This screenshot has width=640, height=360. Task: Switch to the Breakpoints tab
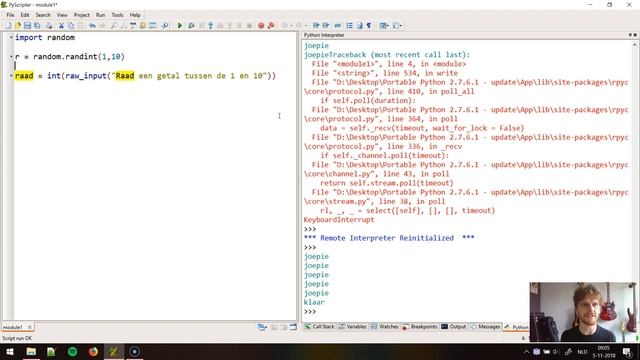420,327
